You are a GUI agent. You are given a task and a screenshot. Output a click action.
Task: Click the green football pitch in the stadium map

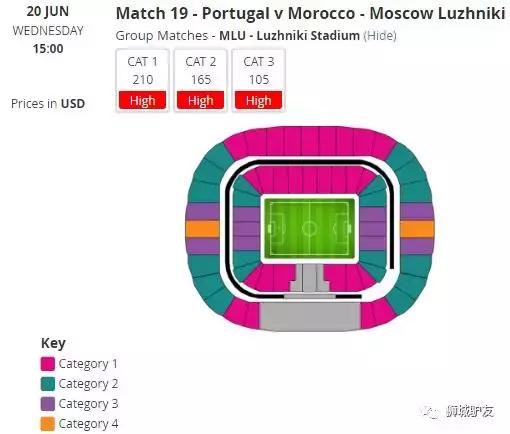(x=309, y=228)
